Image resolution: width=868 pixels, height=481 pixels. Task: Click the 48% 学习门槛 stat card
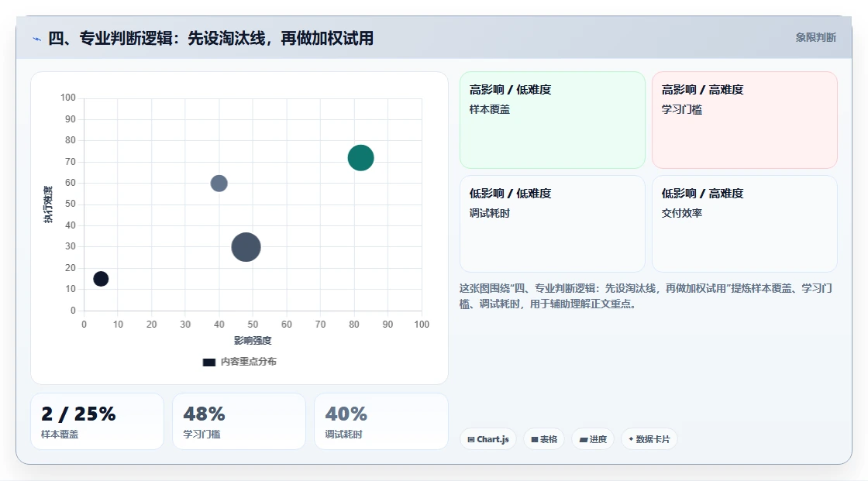[239, 421]
